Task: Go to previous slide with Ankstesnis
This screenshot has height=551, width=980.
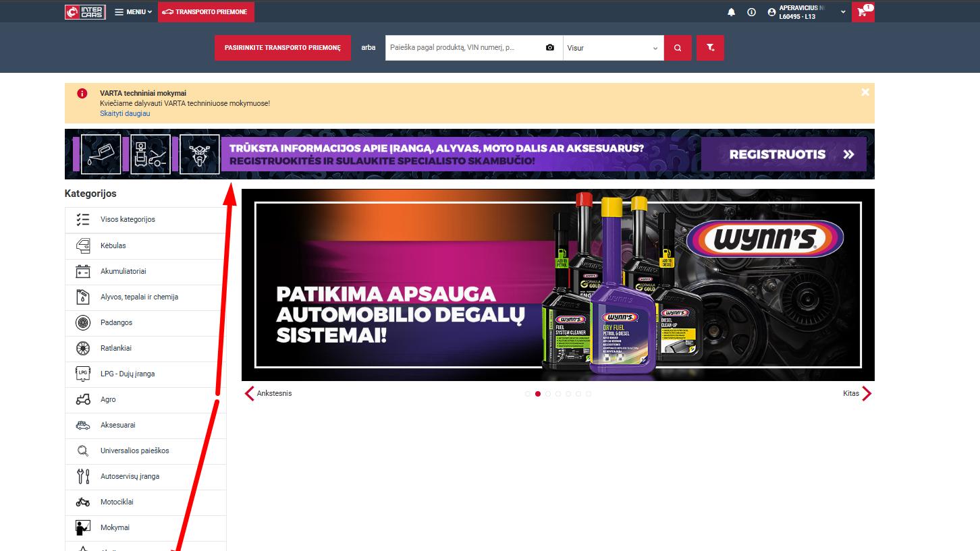Action: click(x=268, y=393)
